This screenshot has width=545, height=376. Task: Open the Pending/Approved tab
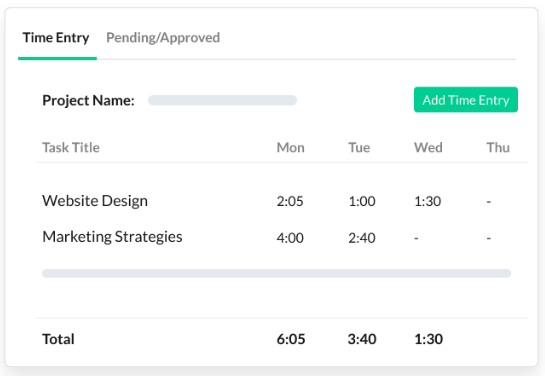163,38
